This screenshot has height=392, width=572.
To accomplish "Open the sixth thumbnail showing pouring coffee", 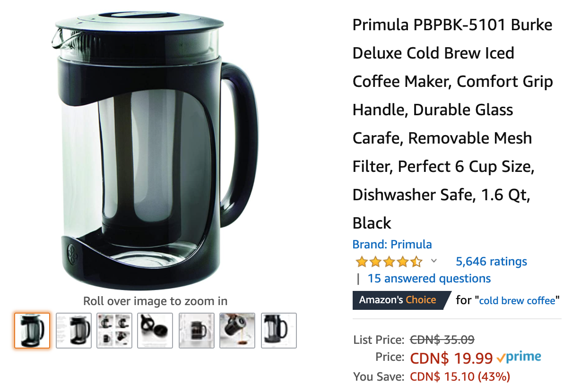I will point(238,331).
